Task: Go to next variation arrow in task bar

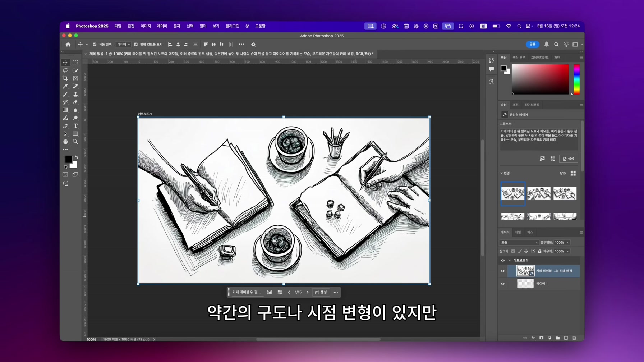Action: pos(308,293)
